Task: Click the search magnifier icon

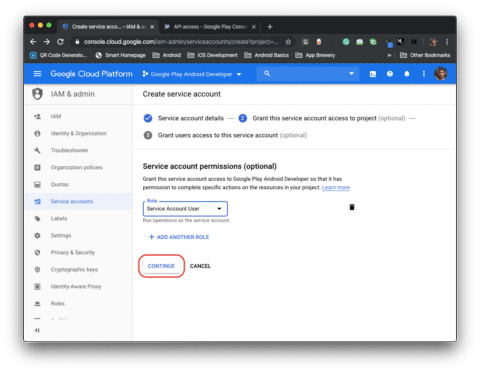Action: point(267,73)
